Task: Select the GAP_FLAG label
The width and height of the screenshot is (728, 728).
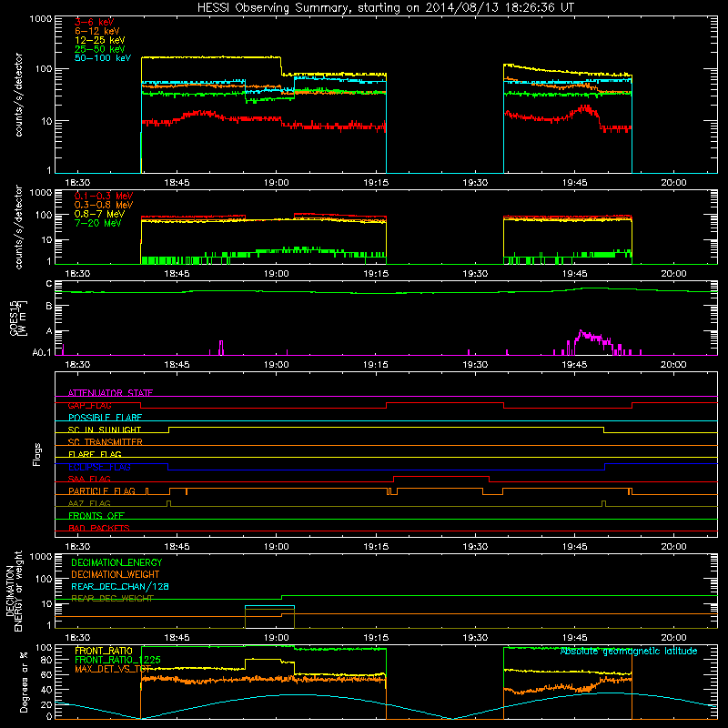Action: 89,405
